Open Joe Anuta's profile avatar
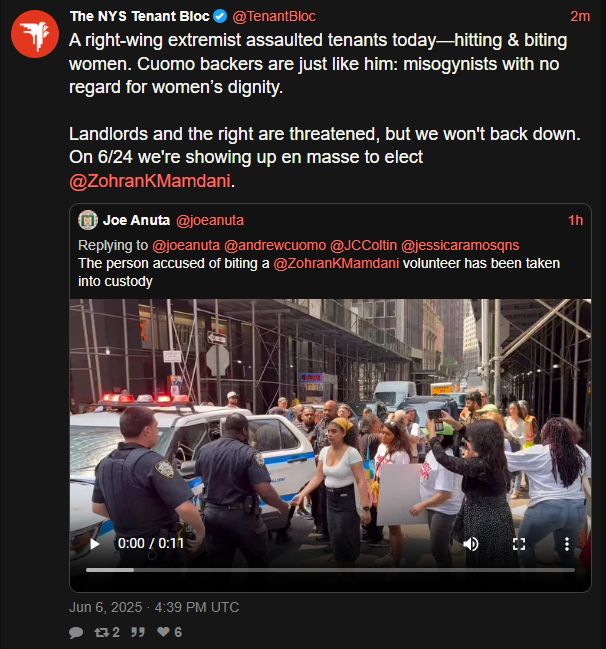606x649 pixels. tap(88, 220)
